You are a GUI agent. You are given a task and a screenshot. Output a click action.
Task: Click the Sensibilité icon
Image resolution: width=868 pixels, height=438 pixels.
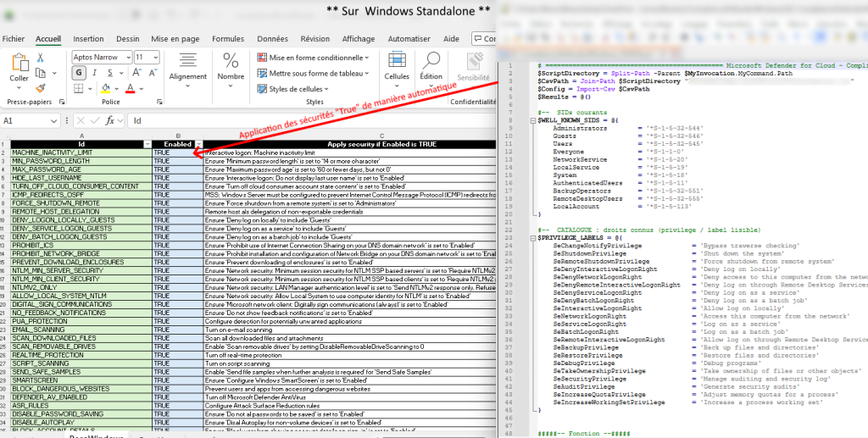[474, 62]
